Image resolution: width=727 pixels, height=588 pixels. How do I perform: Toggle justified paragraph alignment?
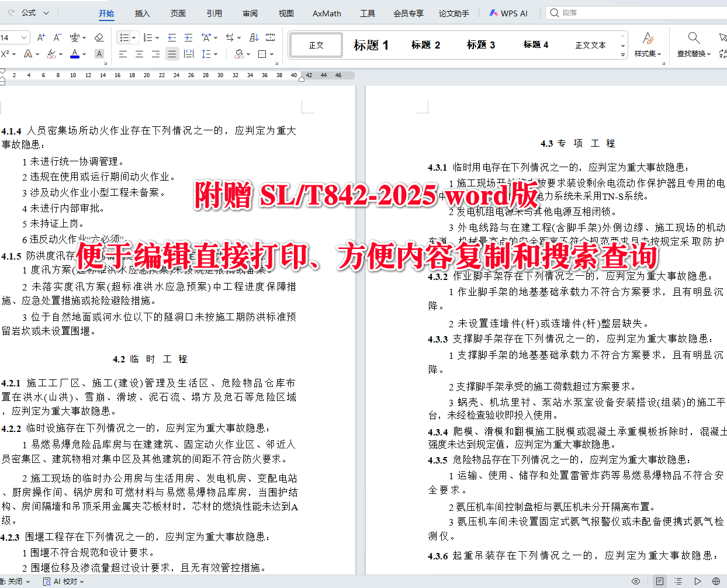(171, 53)
